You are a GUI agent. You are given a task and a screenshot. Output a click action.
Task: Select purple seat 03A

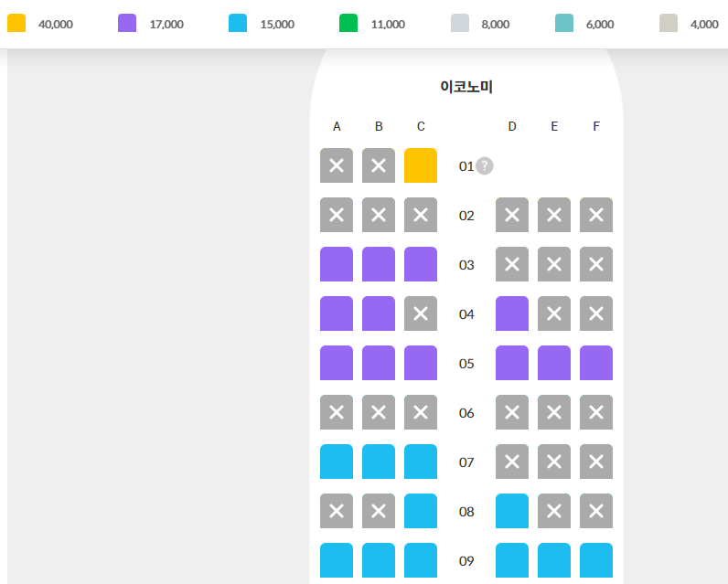[337, 264]
